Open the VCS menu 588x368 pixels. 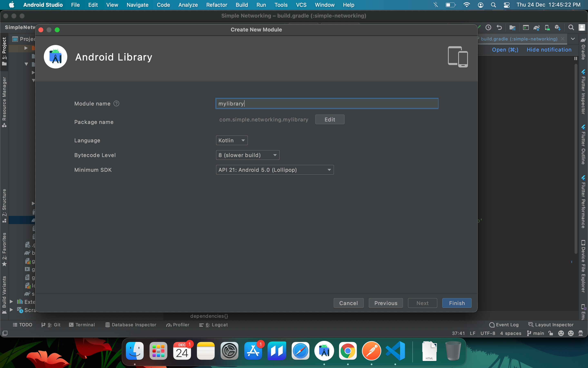coord(301,5)
